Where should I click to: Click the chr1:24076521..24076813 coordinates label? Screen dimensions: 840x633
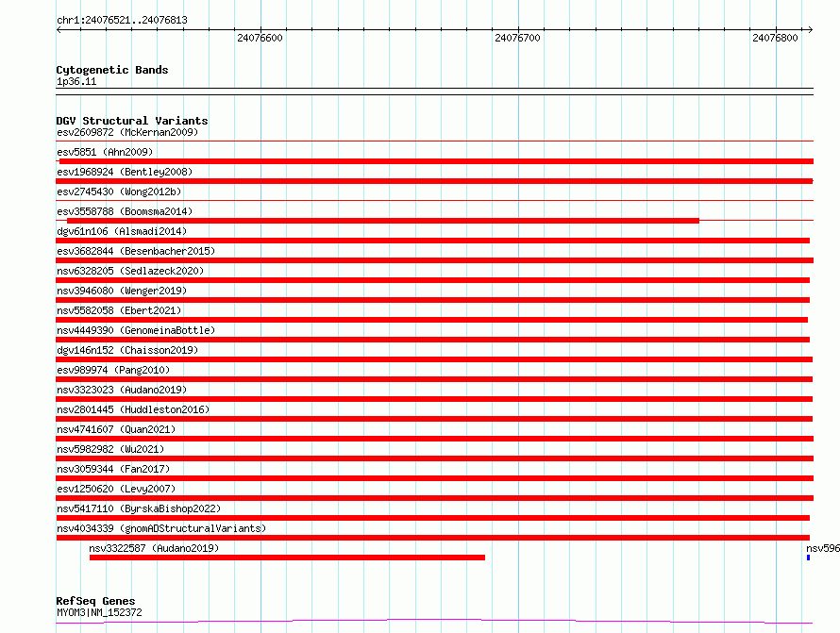click(122, 21)
